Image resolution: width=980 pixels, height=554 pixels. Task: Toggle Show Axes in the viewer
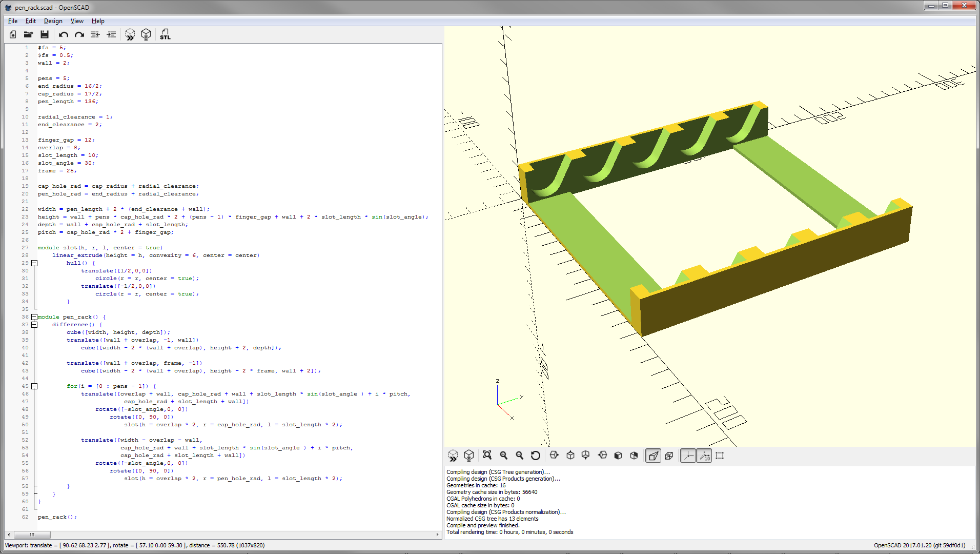tap(688, 456)
